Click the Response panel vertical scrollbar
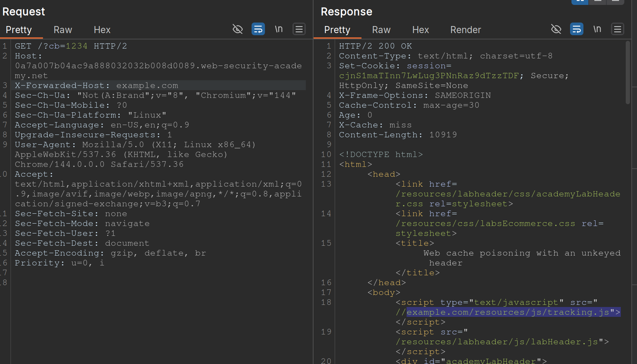The height and width of the screenshot is (364, 637). [627, 73]
